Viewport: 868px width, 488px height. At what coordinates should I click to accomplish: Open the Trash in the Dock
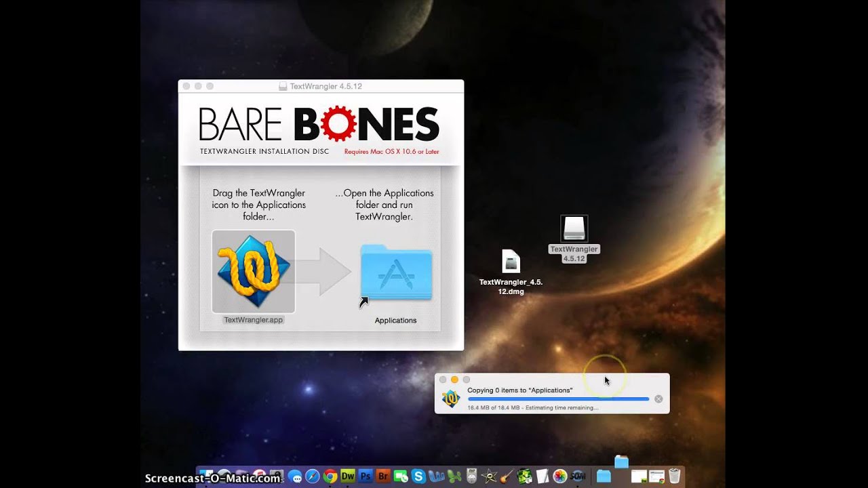coord(674,476)
